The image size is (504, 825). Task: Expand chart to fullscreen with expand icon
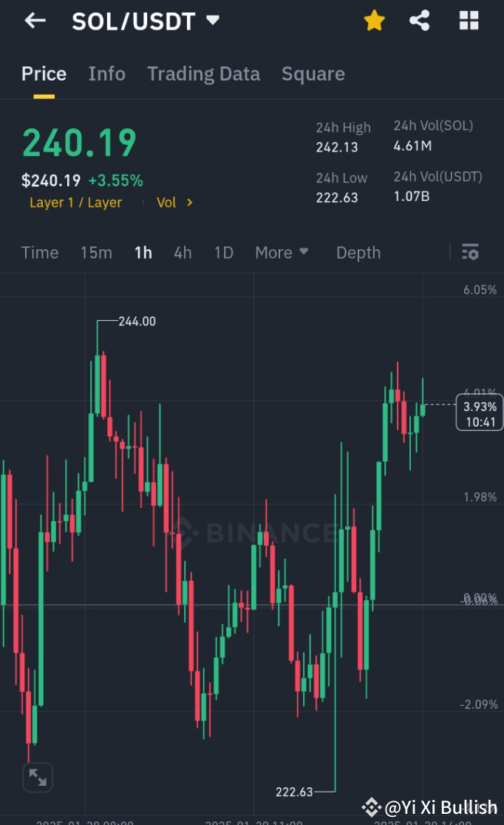pyautogui.click(x=38, y=777)
